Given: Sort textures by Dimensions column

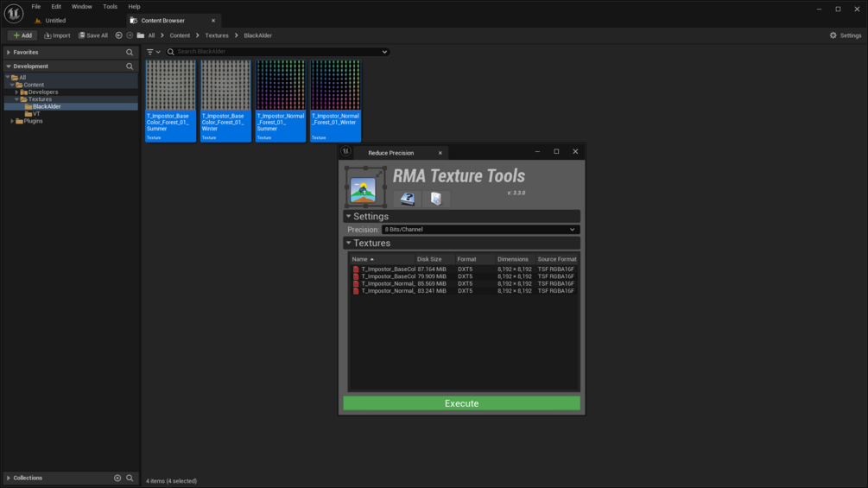Looking at the screenshot, I should (514, 259).
